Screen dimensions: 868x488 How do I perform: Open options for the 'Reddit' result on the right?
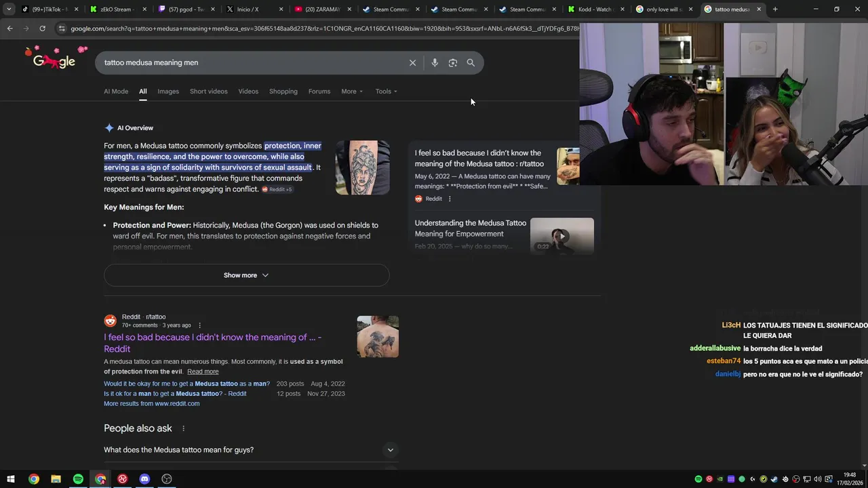coord(450,199)
